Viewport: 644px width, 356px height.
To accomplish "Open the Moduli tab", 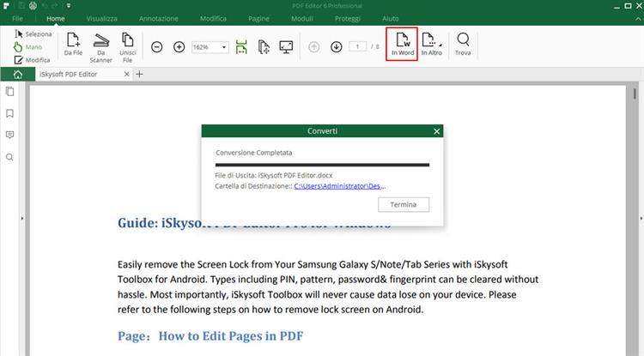I will [302, 19].
